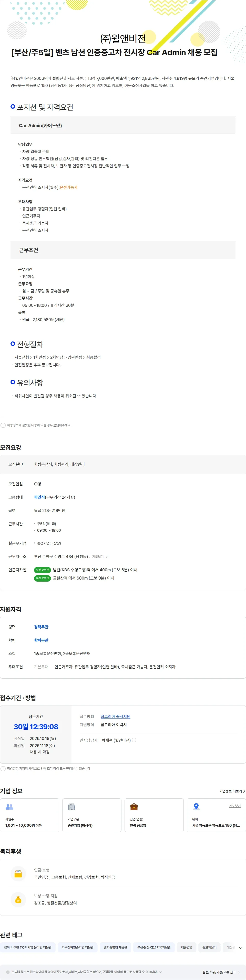Click the 부산 2호선 badge for 금련산역

43,578
